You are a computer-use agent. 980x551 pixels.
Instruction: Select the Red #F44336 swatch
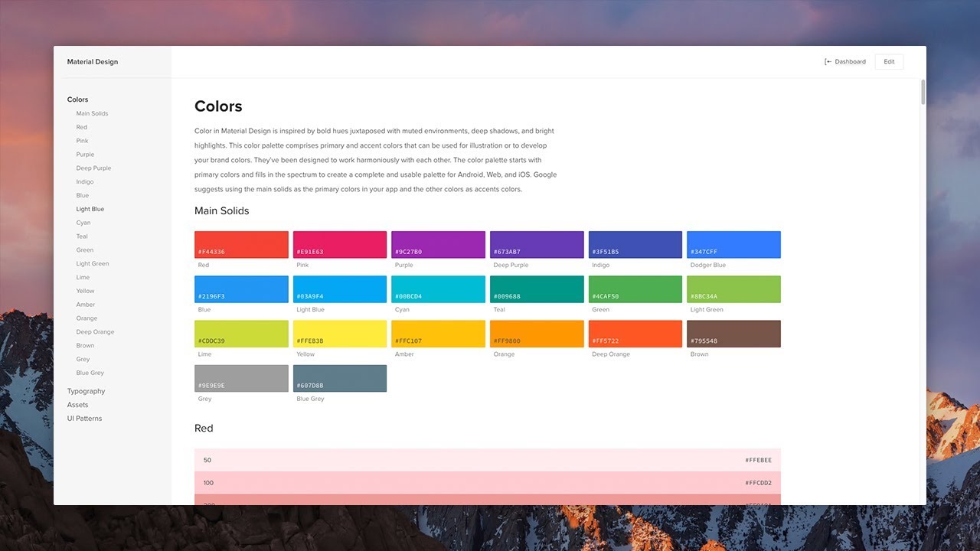coord(241,245)
